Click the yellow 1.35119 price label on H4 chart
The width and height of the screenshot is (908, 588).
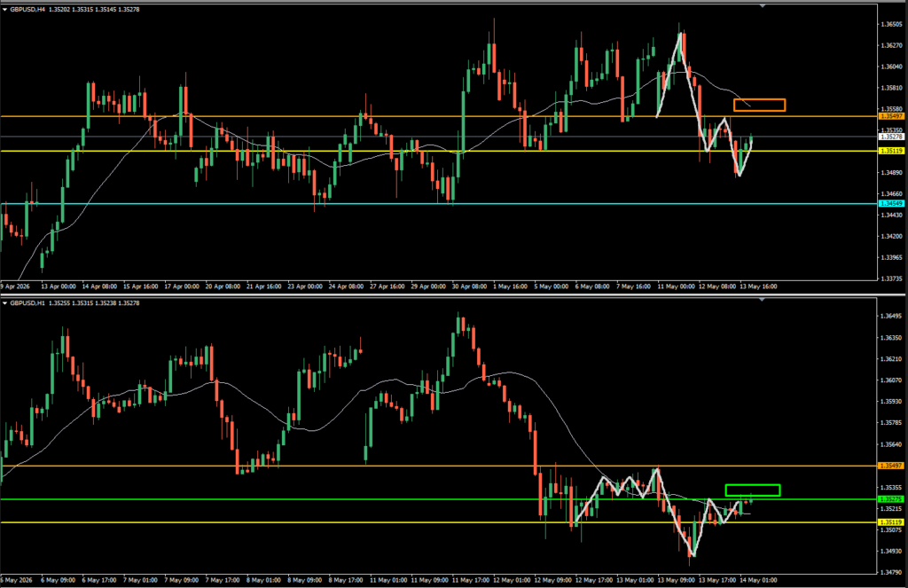pos(892,151)
